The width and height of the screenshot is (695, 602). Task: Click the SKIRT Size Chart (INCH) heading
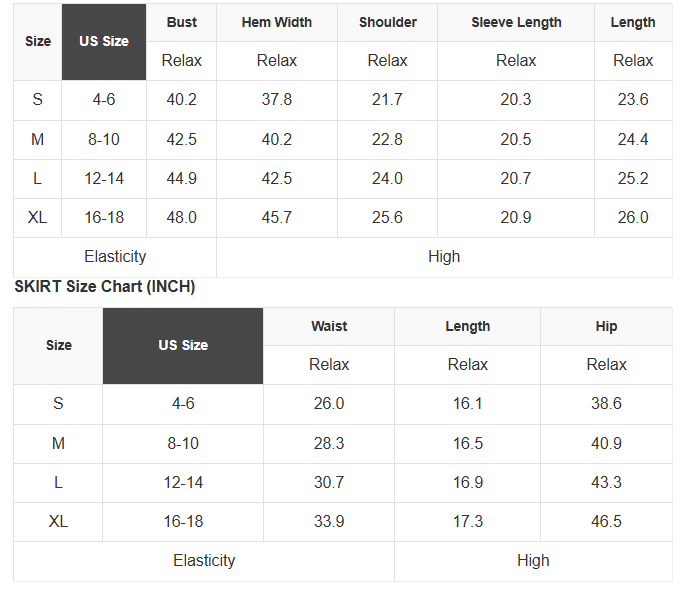[x=105, y=286]
